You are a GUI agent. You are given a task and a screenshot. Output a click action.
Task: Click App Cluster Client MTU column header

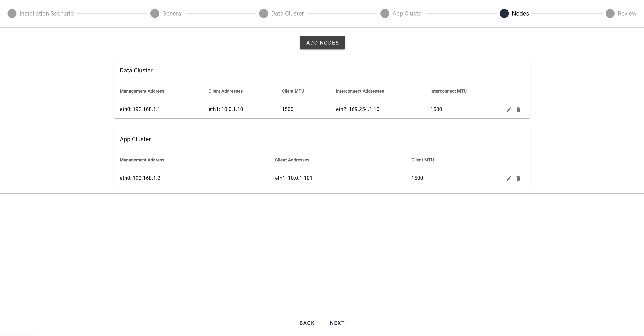coord(423,160)
